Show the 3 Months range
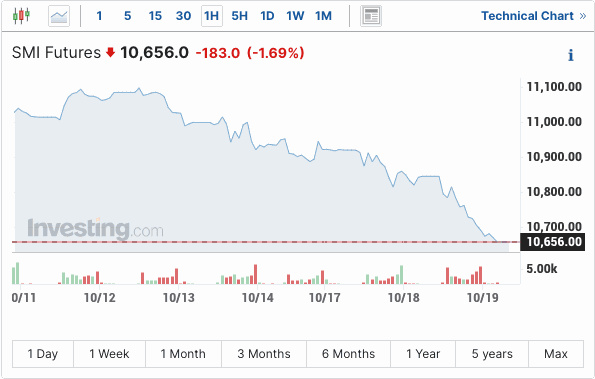Image resolution: width=595 pixels, height=379 pixels. (x=264, y=354)
